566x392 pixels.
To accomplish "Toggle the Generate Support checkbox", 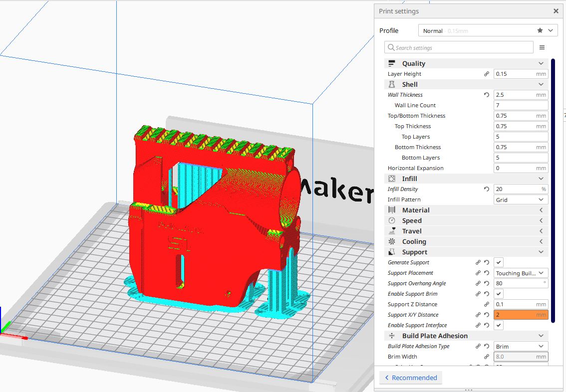I will coord(499,262).
